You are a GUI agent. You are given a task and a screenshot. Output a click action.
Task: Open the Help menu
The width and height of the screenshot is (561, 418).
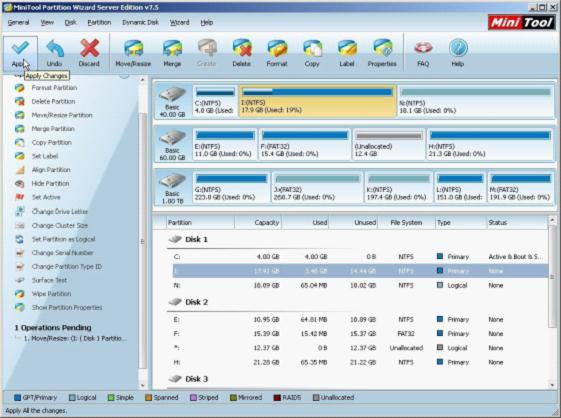pos(206,23)
